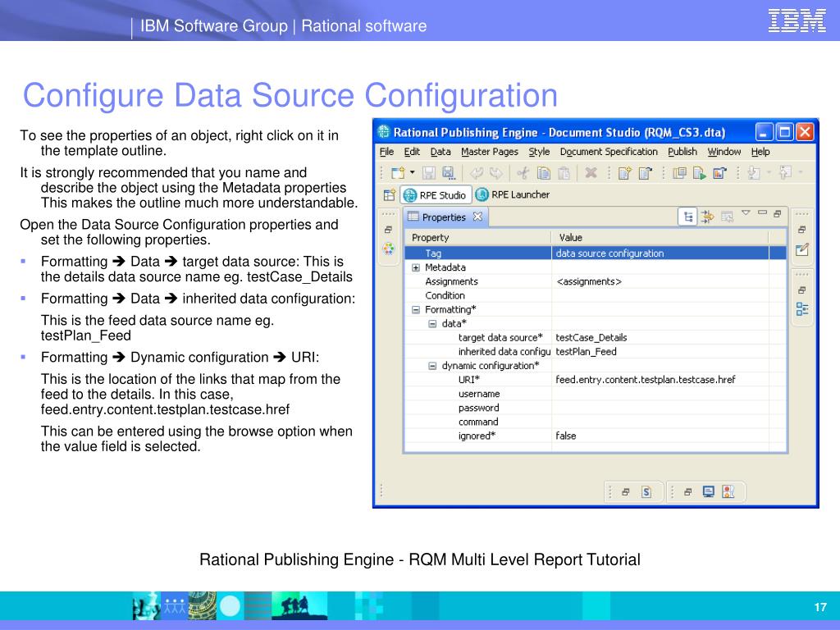Select the password property row
This screenshot has height=630, width=840.
tap(596, 408)
